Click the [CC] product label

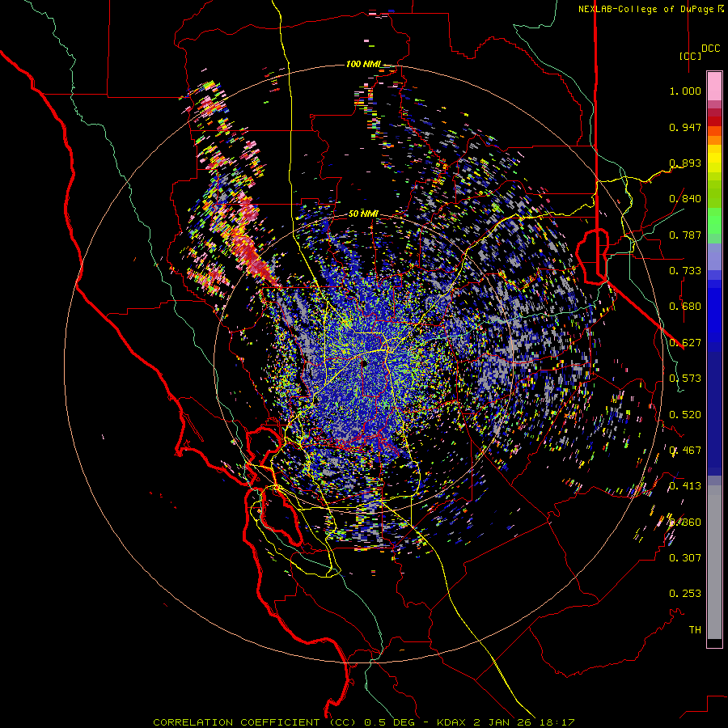coord(691,56)
